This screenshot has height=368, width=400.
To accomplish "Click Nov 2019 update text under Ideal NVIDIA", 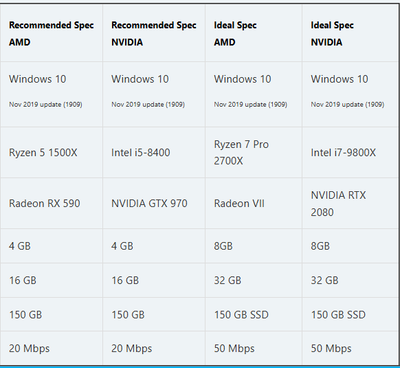I will click(347, 105).
